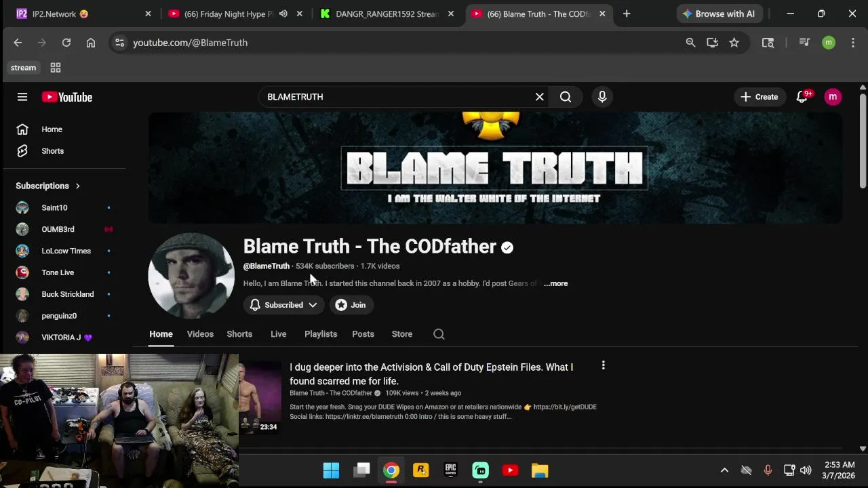This screenshot has height=488, width=868.
Task: Open File Explorer from taskbar
Action: 540,470
